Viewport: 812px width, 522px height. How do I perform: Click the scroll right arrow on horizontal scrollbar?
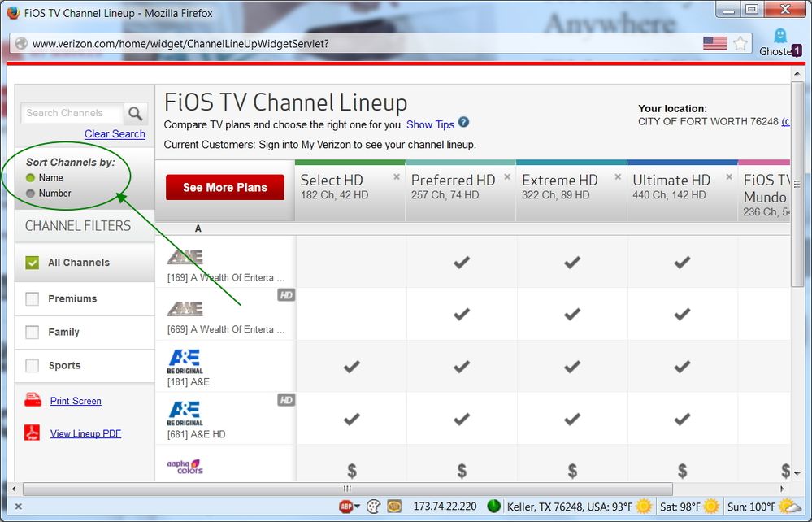(x=782, y=489)
